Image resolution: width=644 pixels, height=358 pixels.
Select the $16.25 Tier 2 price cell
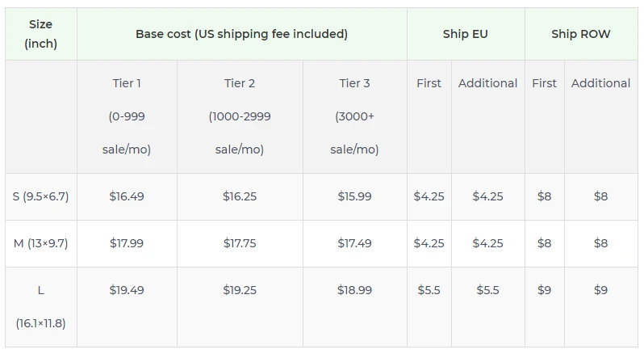click(x=240, y=196)
